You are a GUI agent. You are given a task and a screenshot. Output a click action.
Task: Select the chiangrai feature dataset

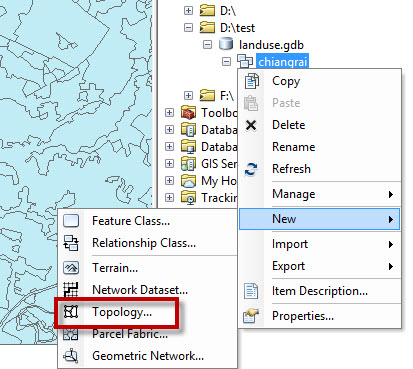pyautogui.click(x=282, y=62)
